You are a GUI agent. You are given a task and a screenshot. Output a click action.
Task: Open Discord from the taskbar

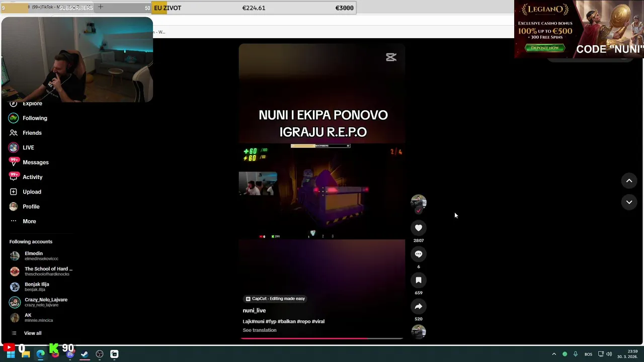point(70,354)
